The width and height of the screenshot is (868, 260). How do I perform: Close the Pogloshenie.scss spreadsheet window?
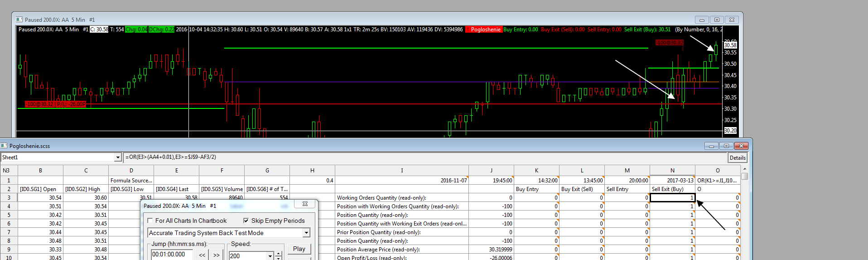[741, 146]
